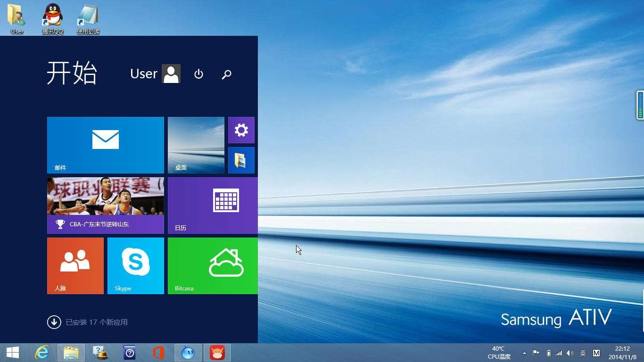Image resolution: width=644 pixels, height=362 pixels.
Task: Open Microsoft Office from the taskbar
Action: pyautogui.click(x=158, y=353)
